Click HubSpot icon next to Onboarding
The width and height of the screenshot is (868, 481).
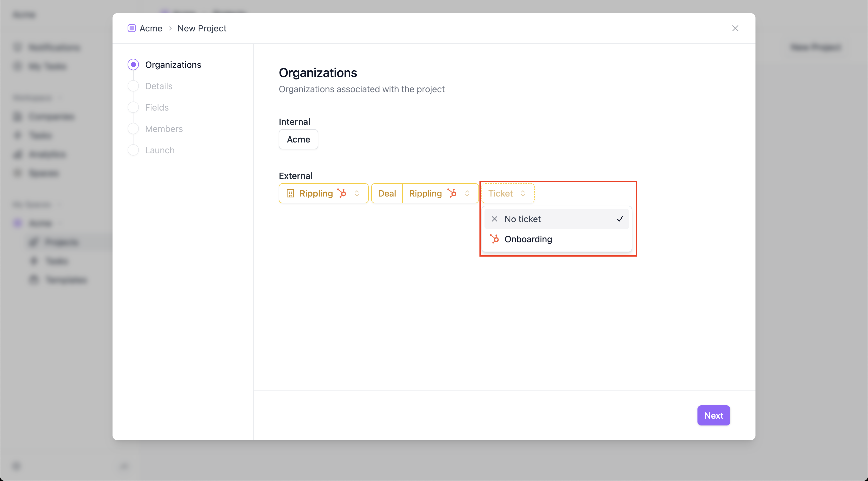[x=494, y=239]
